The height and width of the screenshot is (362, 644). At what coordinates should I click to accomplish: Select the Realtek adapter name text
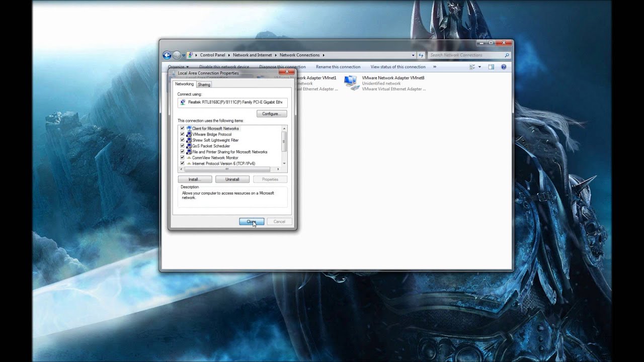235,102
